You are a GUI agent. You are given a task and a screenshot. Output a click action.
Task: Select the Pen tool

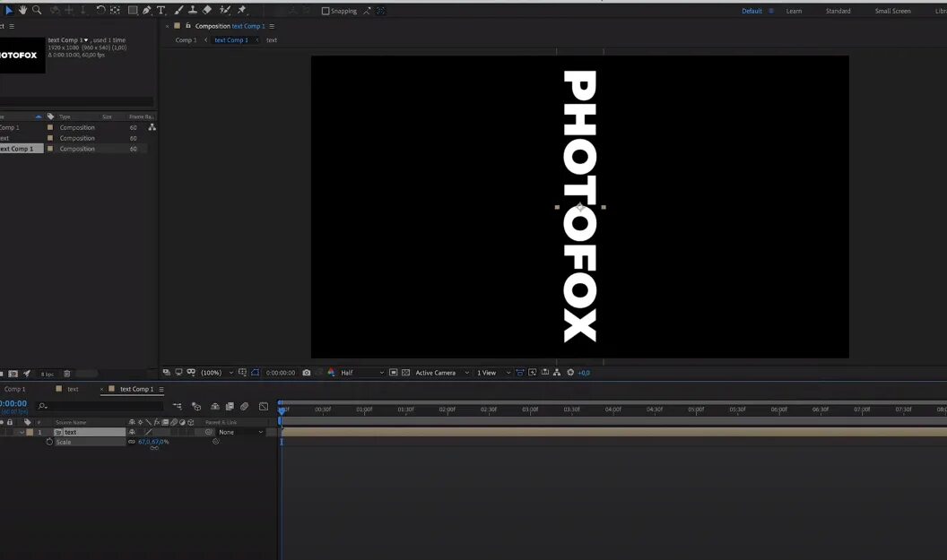[147, 10]
